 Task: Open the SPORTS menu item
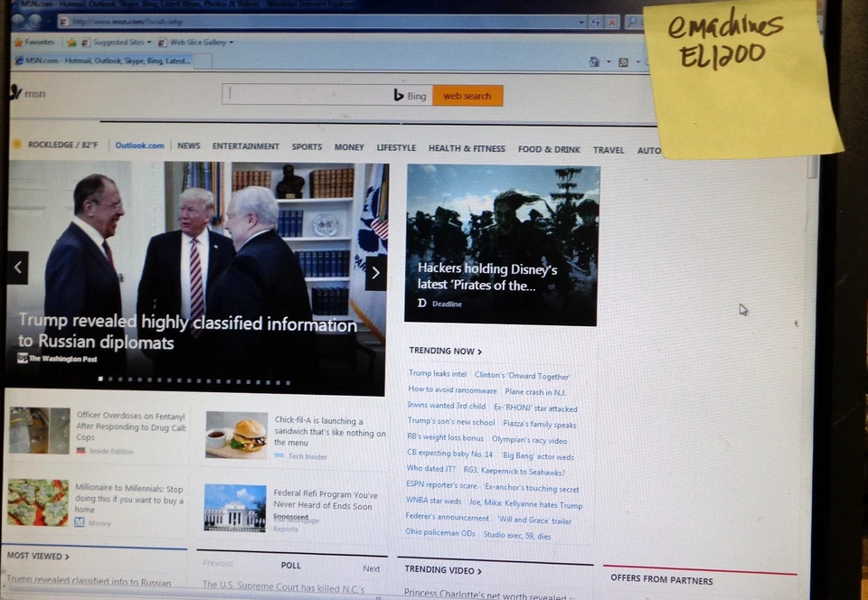pyautogui.click(x=307, y=147)
